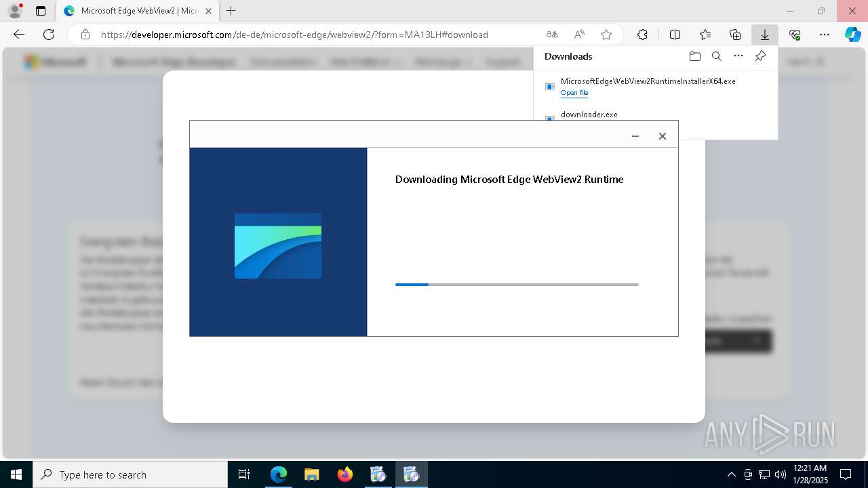Click the taskbar search box
The width and height of the screenshot is (868, 488).
point(130,474)
